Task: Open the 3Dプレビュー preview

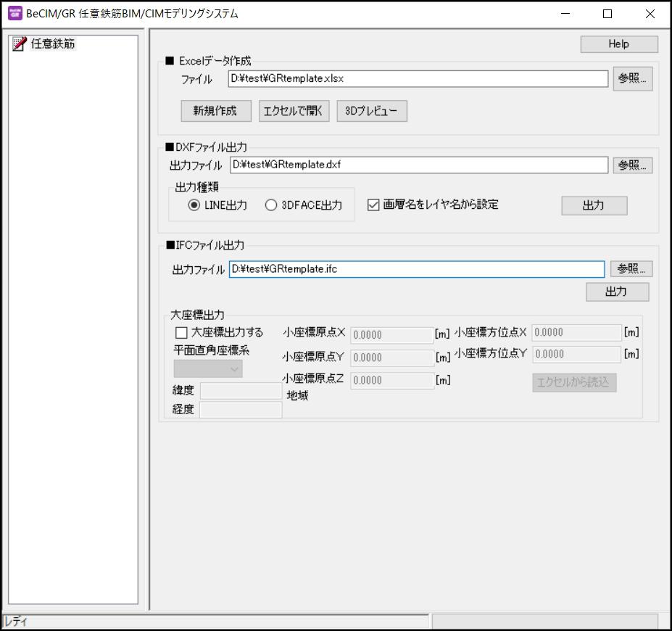Action: click(x=372, y=111)
